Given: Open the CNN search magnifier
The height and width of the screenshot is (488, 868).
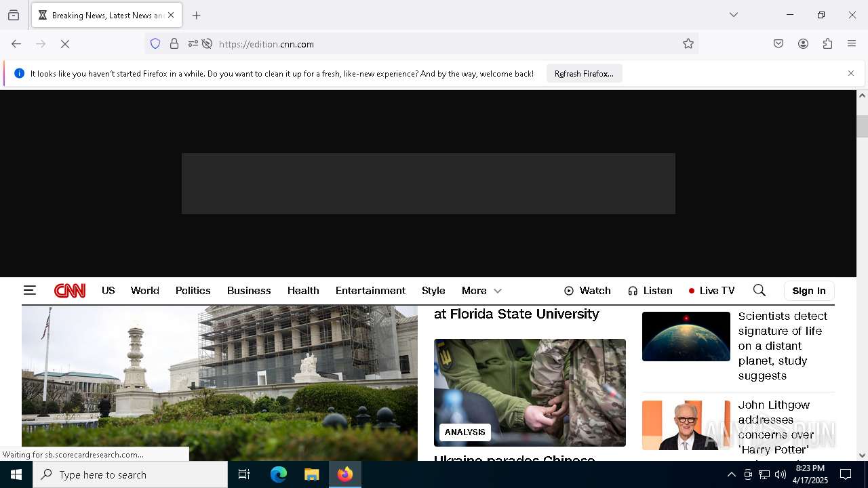Looking at the screenshot, I should [x=759, y=290].
